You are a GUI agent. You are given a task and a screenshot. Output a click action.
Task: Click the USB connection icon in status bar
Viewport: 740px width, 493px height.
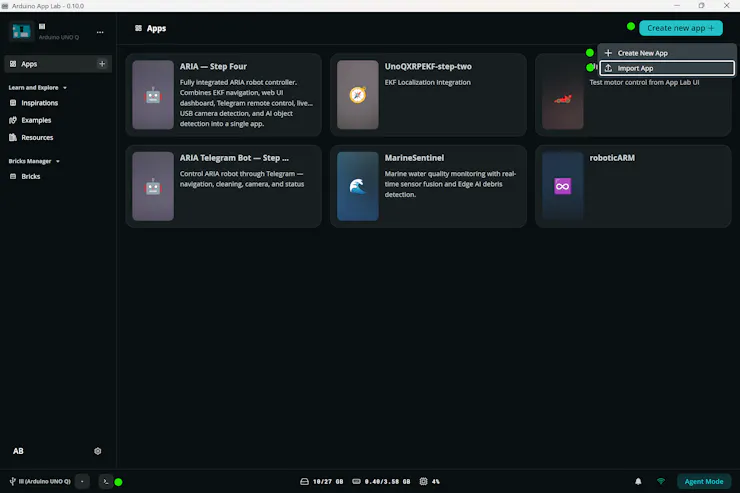point(12,481)
